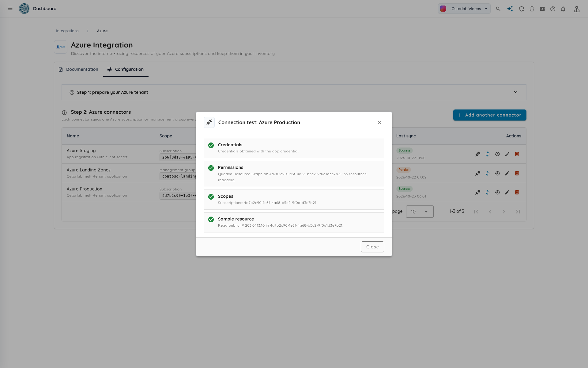Click the Credentials check result row
Viewport: 588px width, 368px height.
[294, 148]
